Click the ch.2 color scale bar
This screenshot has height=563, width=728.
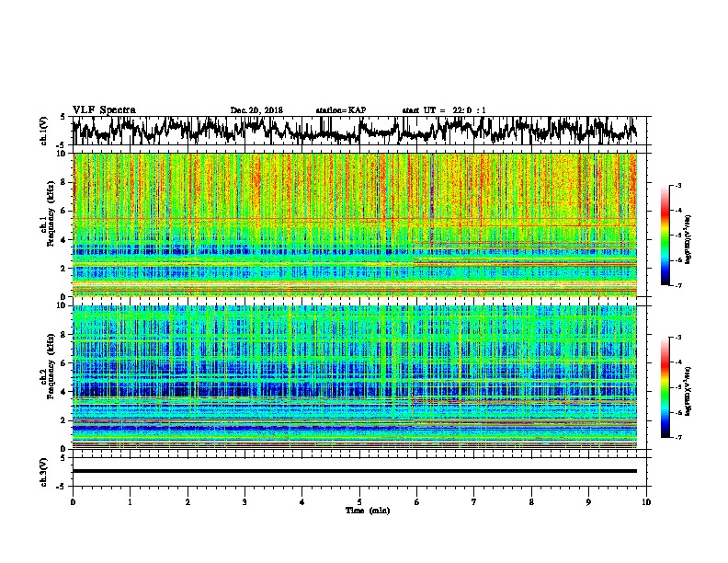pos(665,387)
